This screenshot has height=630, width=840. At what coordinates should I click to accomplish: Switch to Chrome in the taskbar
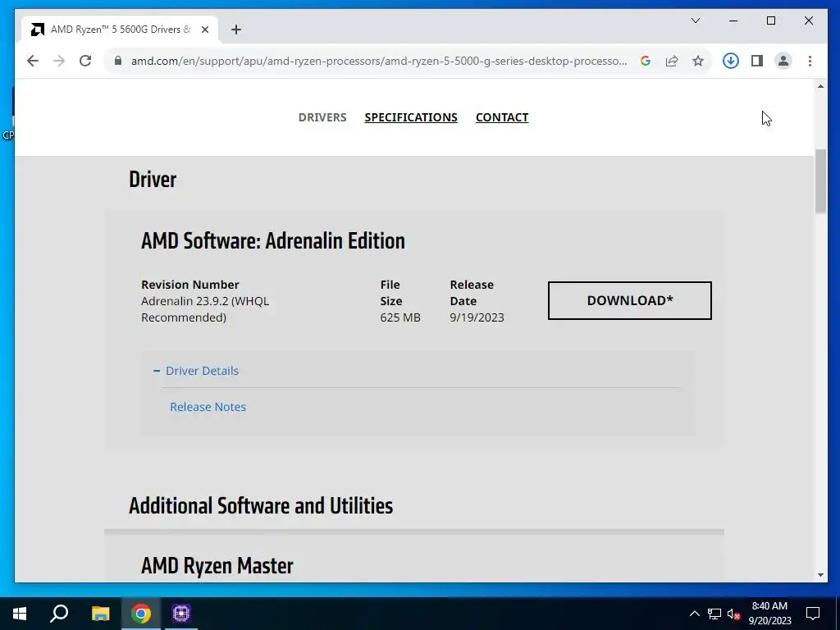[141, 614]
